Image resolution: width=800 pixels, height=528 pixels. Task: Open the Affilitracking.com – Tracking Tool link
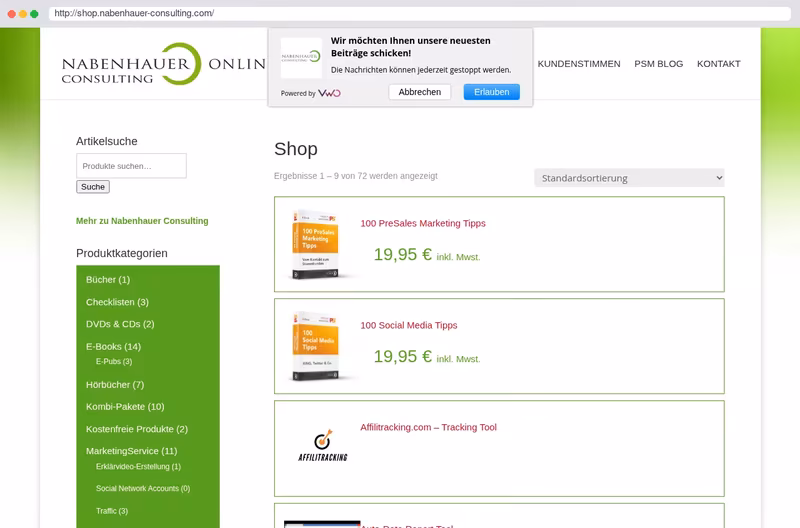(x=428, y=428)
